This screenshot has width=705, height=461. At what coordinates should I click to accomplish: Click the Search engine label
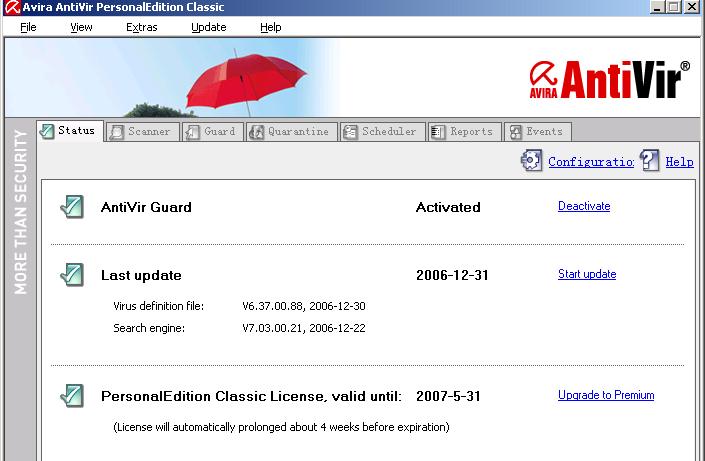(149, 328)
